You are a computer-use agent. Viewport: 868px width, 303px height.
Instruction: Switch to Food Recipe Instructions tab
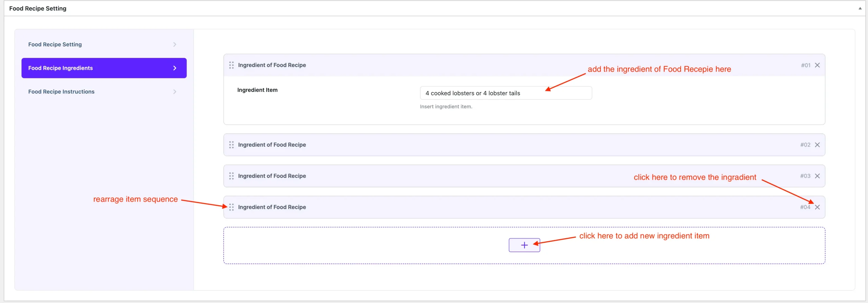(x=61, y=92)
